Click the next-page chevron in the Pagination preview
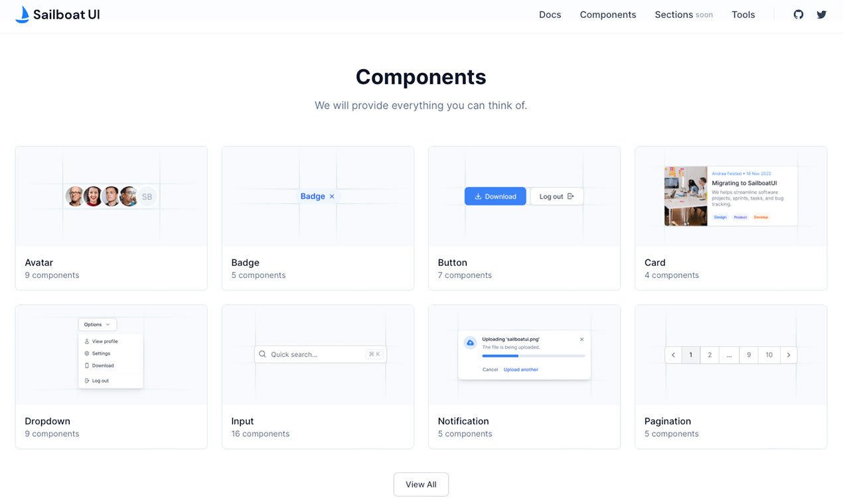843x504 pixels. 789,355
